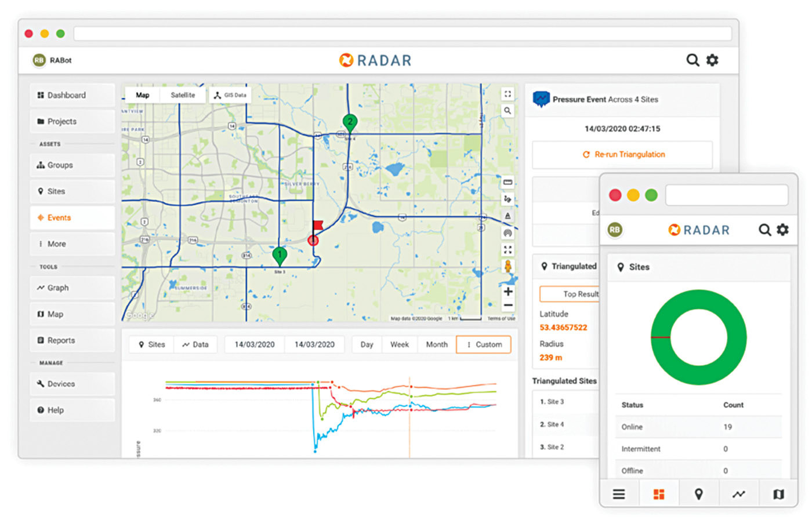The height and width of the screenshot is (527, 812).
Task: Open hamburger menu in the mobile bottom bar
Action: coord(619,494)
